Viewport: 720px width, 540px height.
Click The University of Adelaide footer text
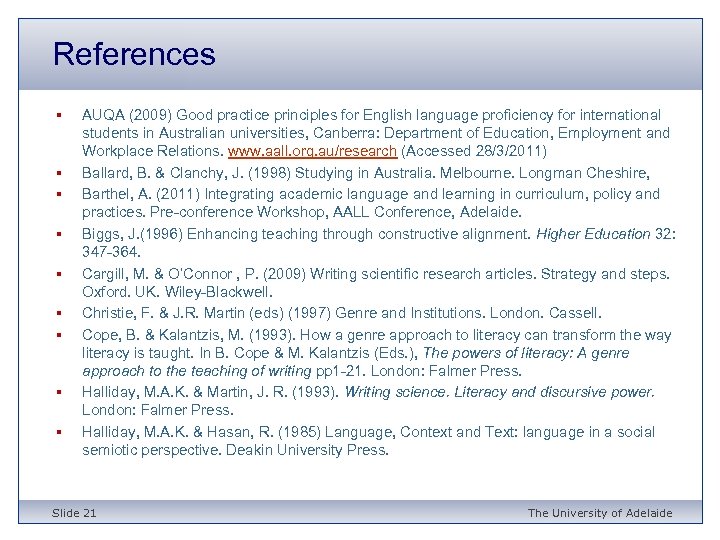tap(600, 513)
